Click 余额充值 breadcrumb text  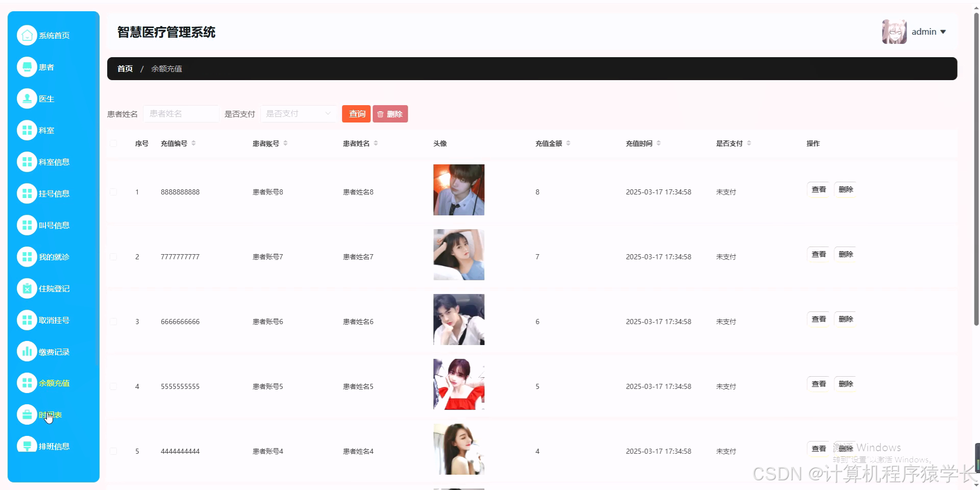tap(166, 68)
